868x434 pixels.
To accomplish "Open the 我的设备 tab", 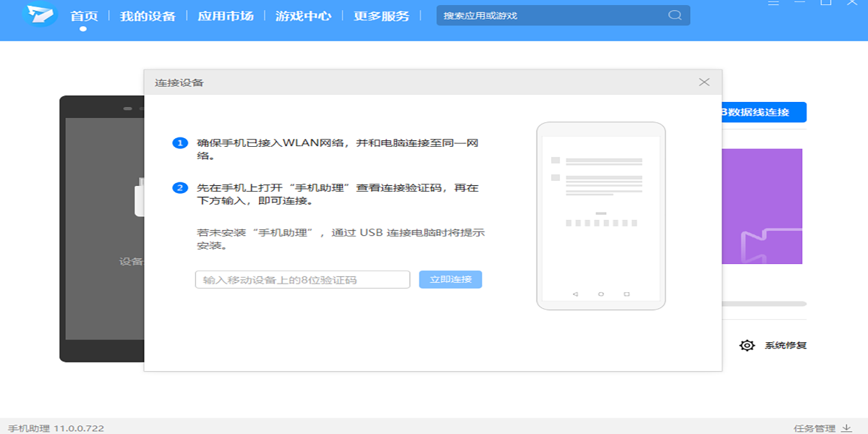I will 148,16.
